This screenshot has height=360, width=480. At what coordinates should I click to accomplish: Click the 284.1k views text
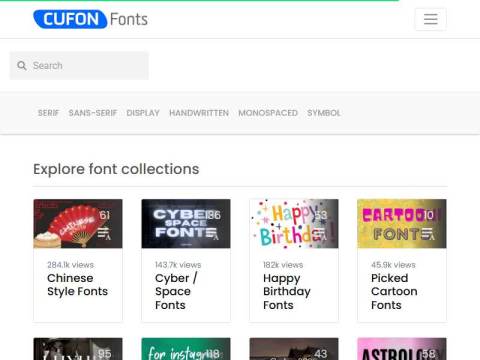pos(70,265)
